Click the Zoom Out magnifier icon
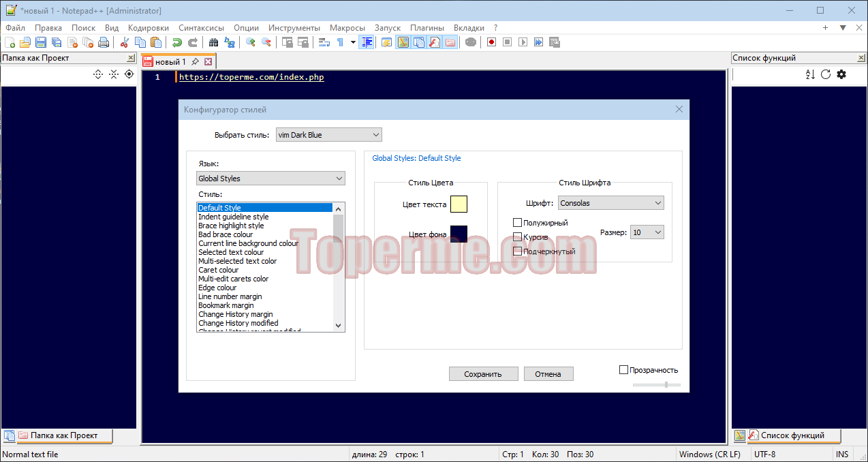Screen dimensions: 868x462 (x=266, y=42)
